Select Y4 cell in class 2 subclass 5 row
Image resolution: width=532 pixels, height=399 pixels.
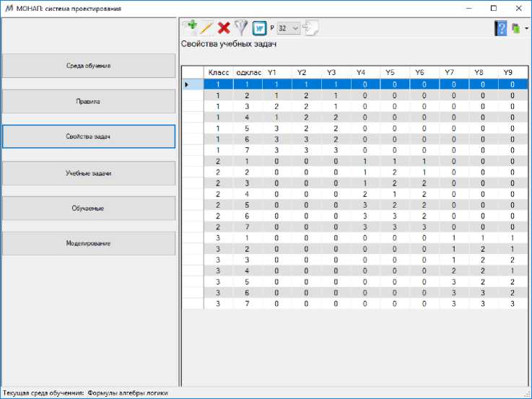(365, 205)
